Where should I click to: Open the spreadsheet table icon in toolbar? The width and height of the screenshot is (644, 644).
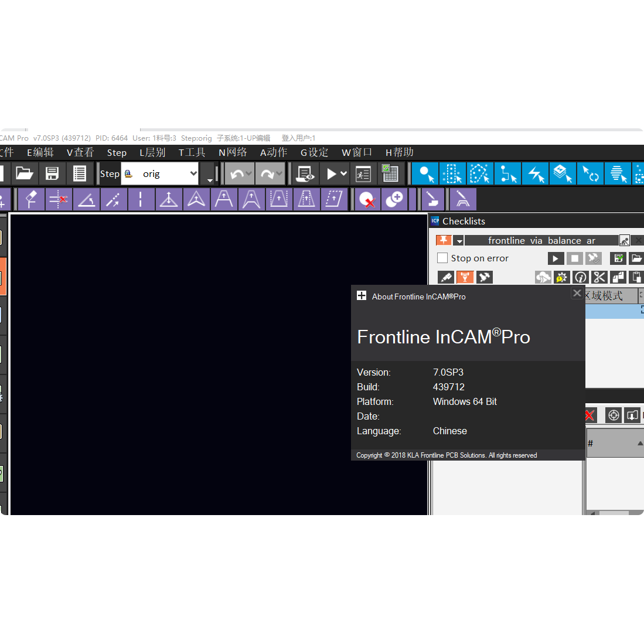pyautogui.click(x=390, y=173)
